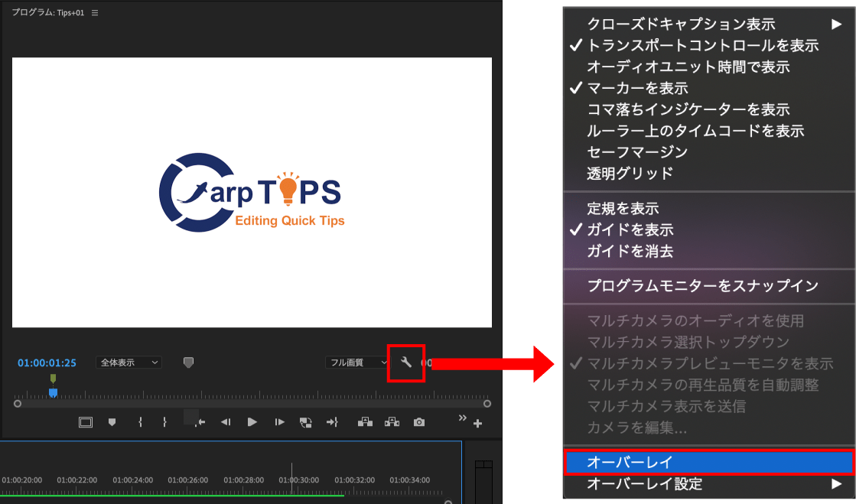
Task: Click 01:00:20:00 on the timeline ruler
Action: coord(22,480)
